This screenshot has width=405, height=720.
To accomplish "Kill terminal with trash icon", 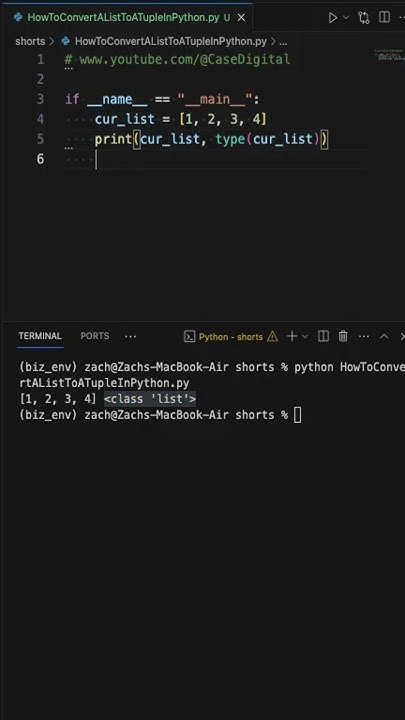I will (343, 337).
